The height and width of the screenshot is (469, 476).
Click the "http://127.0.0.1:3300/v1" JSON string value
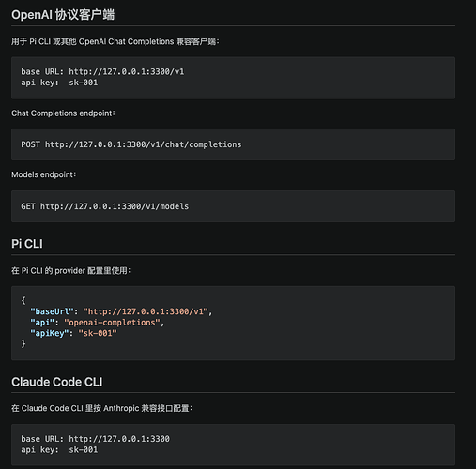pyautogui.click(x=146, y=311)
